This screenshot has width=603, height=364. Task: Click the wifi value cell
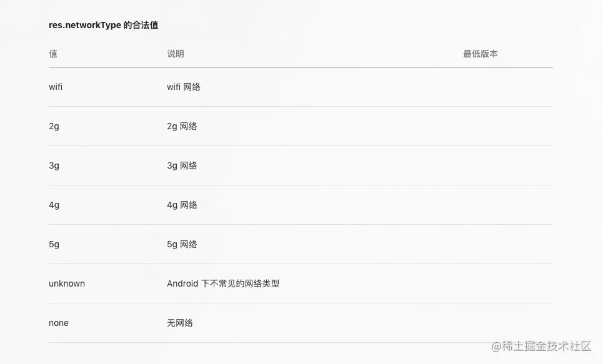(56, 87)
